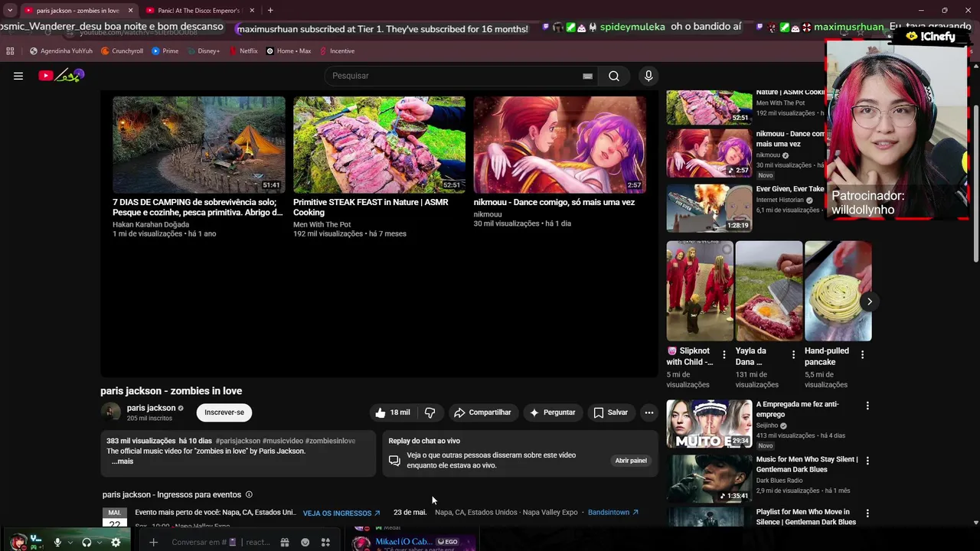Open the Men With The Pot channel name
Screen dimensions: 980x551
click(322, 225)
